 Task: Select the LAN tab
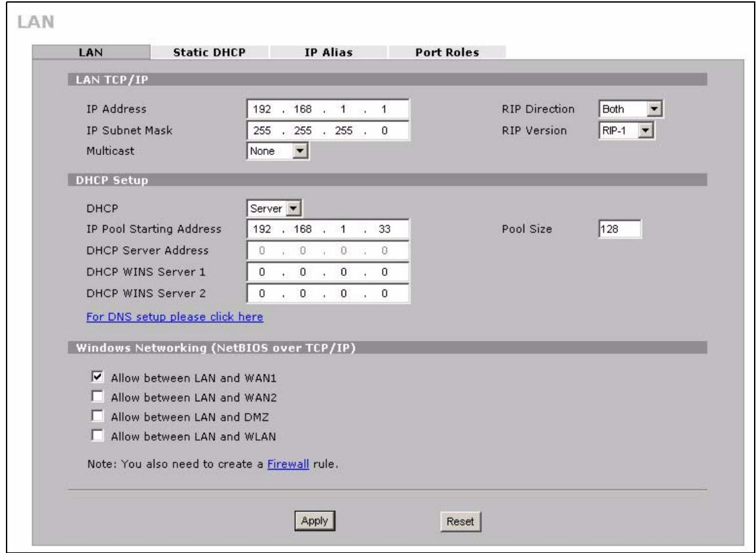(91, 53)
